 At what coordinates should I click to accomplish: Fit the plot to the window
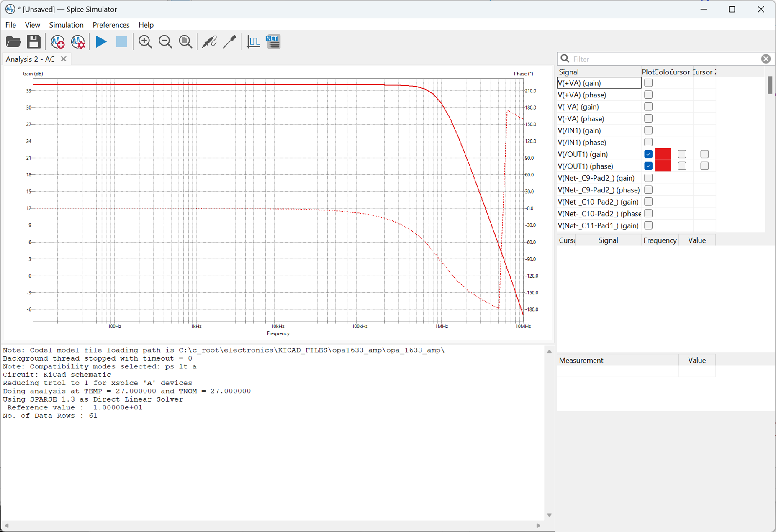click(x=185, y=42)
